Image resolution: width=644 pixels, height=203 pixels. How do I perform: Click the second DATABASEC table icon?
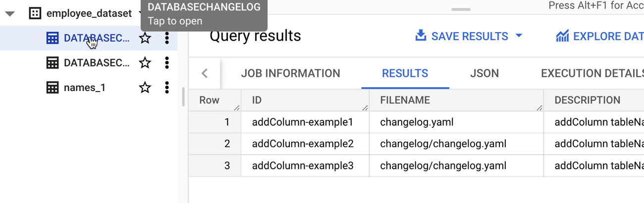pos(53,63)
